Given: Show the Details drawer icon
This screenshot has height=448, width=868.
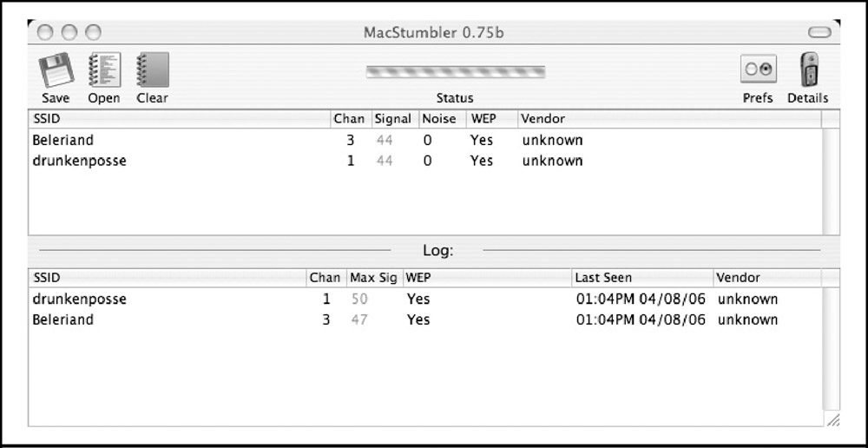Looking at the screenshot, I should 808,69.
